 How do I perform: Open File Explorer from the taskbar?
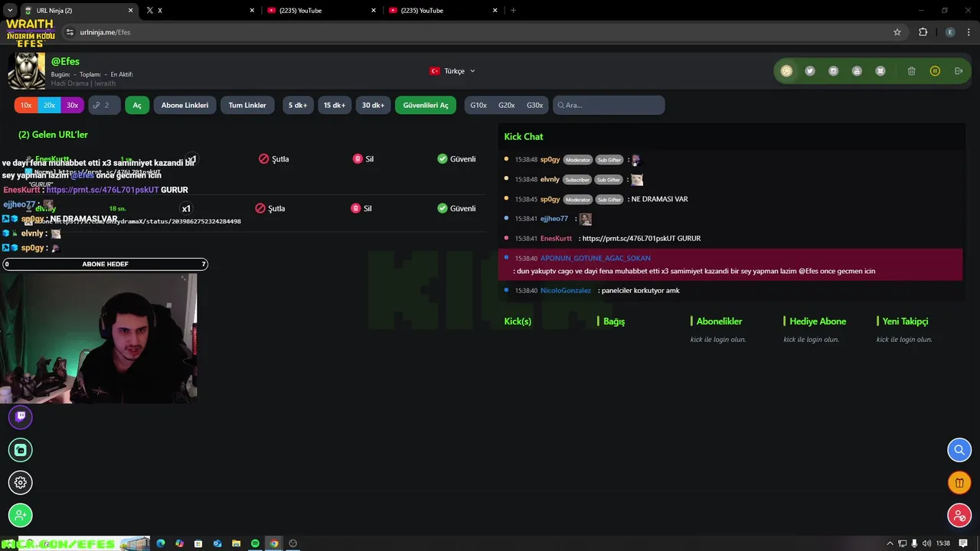(237, 543)
